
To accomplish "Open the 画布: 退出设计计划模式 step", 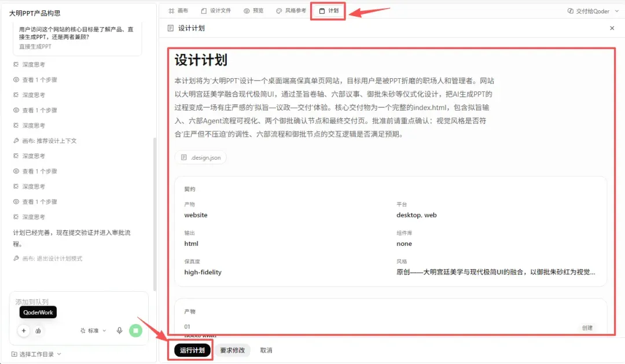I will tap(47, 258).
